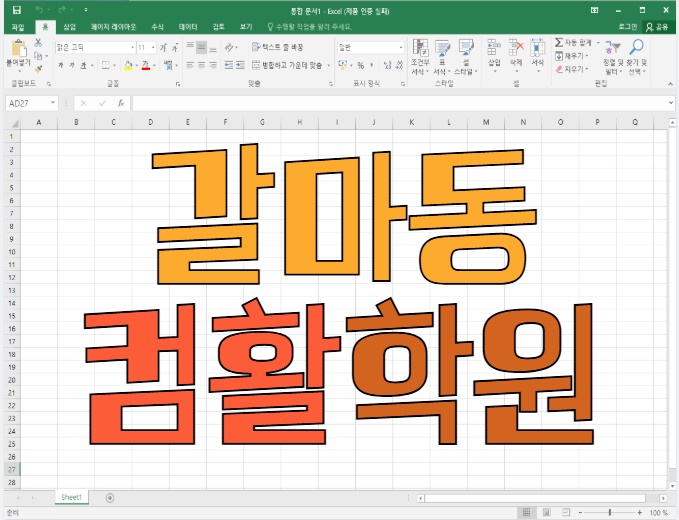The width and height of the screenshot is (679, 520).
Task: Toggle bold formatting (가)
Action: coord(61,65)
